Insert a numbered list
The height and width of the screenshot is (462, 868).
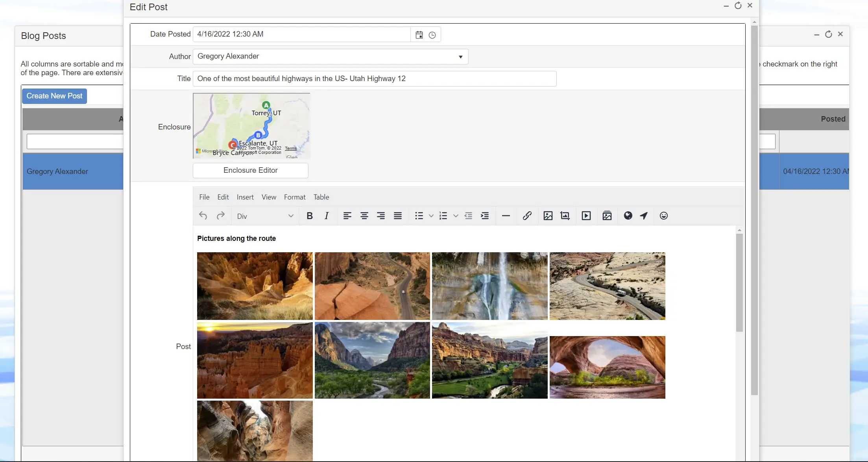443,216
